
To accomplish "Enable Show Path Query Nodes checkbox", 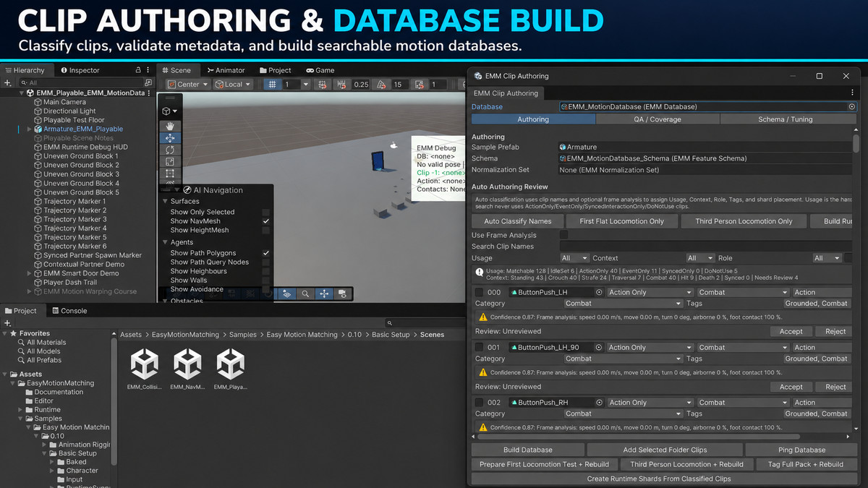I will (266, 262).
